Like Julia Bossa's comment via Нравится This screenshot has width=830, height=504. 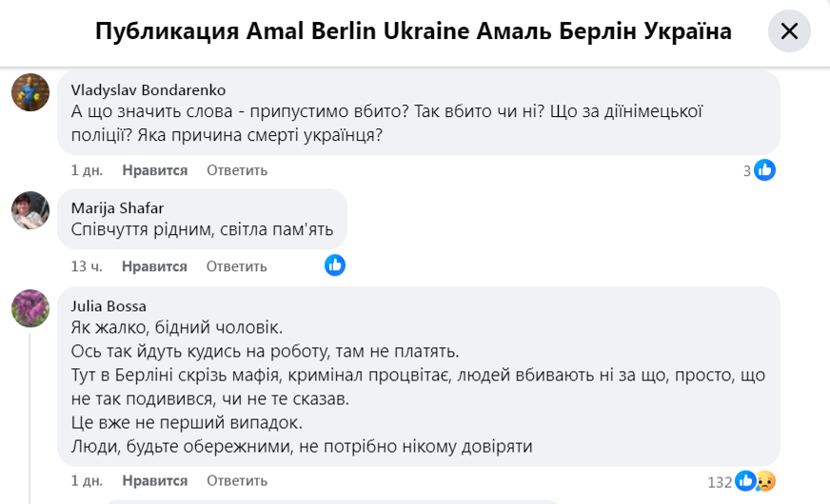click(x=154, y=481)
